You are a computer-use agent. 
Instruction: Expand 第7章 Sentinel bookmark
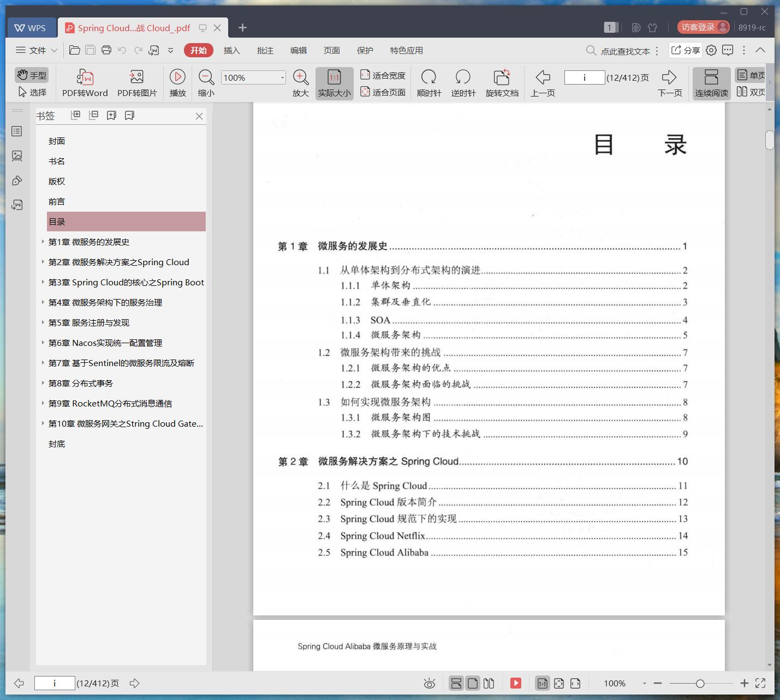click(x=43, y=363)
